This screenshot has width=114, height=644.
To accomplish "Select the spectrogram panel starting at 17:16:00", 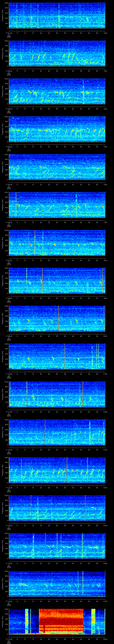I will (57, 584).
